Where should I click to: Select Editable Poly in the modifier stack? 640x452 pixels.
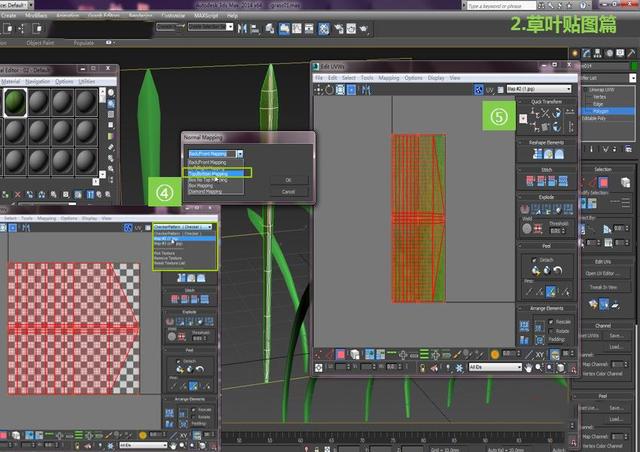pyautogui.click(x=594, y=118)
